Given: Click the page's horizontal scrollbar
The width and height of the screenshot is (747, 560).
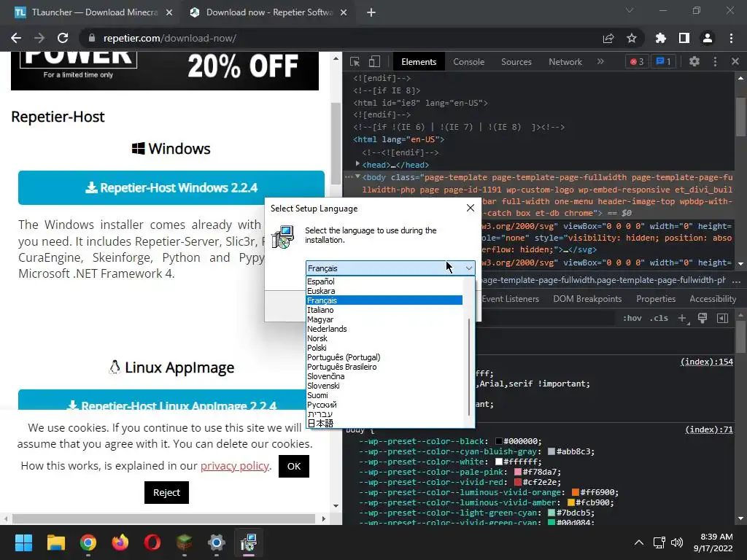Looking at the screenshot, I should click(164, 518).
